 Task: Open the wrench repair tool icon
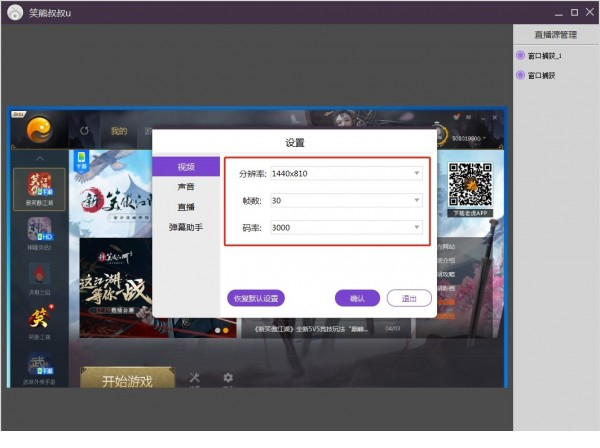tap(195, 379)
